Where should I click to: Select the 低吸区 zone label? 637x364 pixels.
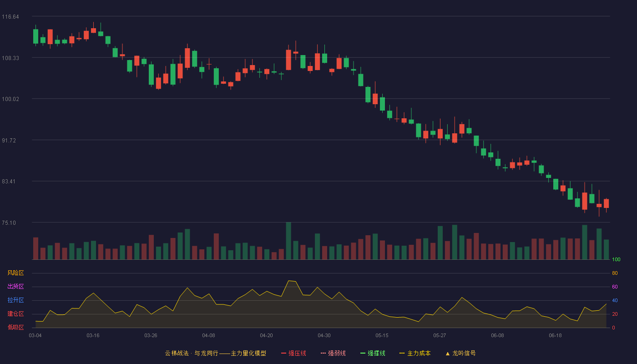click(15, 327)
